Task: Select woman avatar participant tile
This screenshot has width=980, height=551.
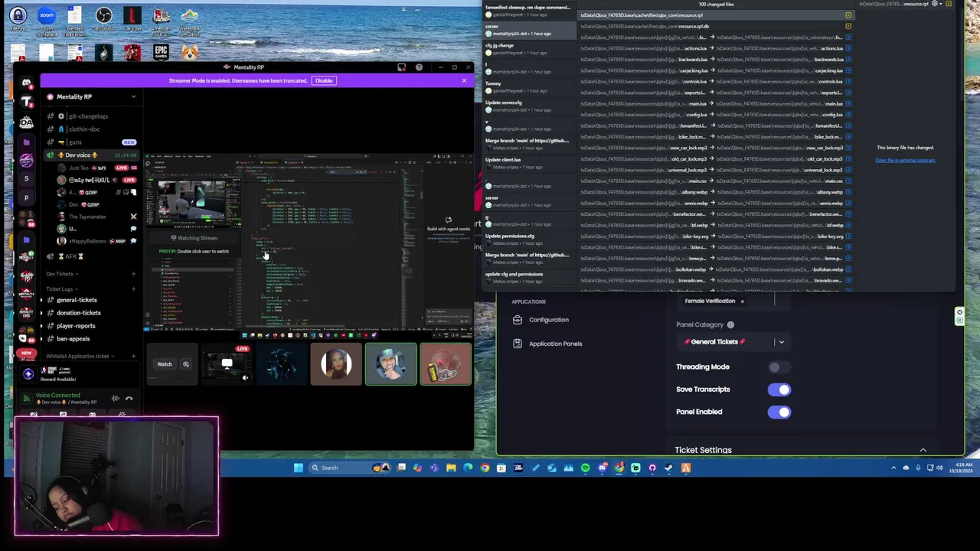Action: (x=336, y=364)
